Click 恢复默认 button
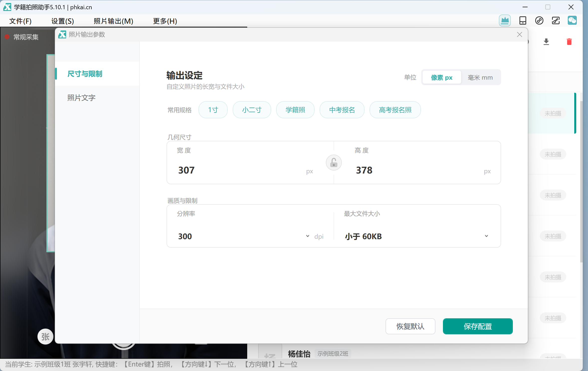Image resolution: width=588 pixels, height=371 pixels. click(x=410, y=326)
